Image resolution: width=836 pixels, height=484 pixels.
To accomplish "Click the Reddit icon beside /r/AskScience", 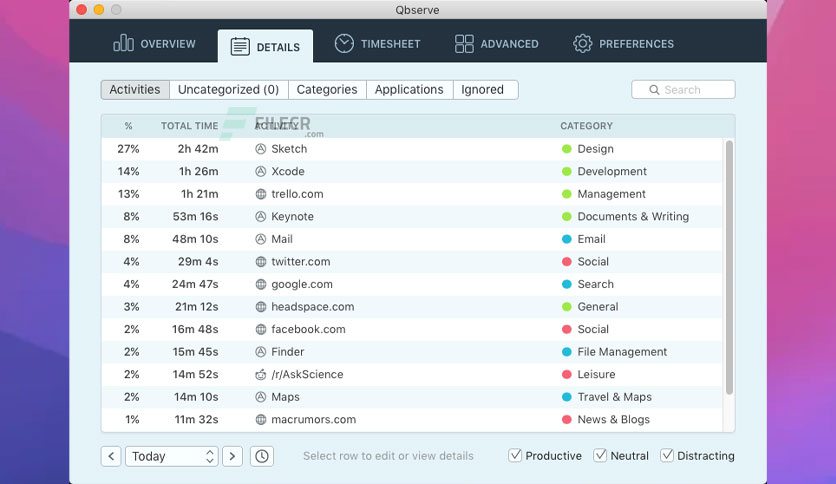I will tap(260, 374).
